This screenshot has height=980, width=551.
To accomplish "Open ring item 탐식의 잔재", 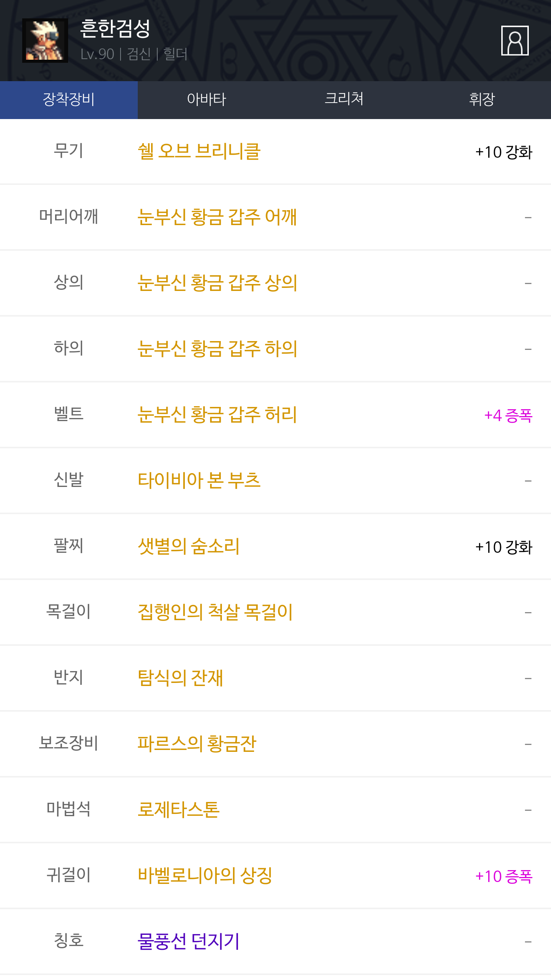I will click(x=180, y=678).
